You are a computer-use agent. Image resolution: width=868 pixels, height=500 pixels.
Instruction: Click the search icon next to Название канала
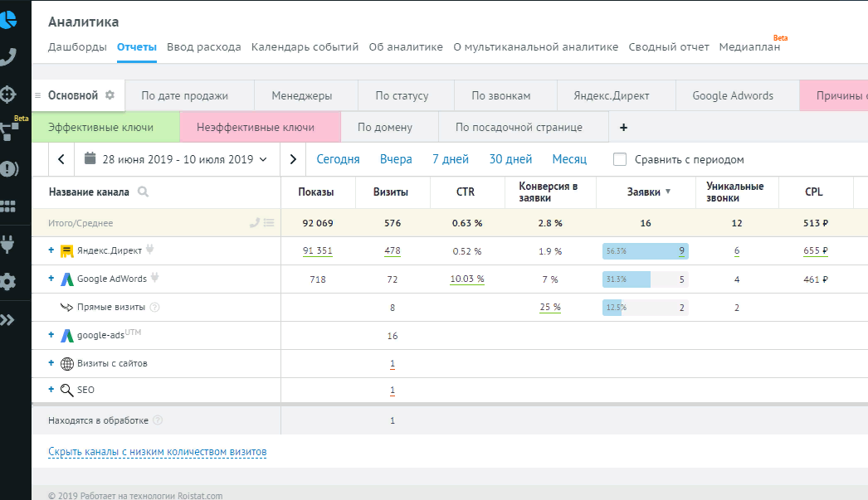tap(143, 192)
